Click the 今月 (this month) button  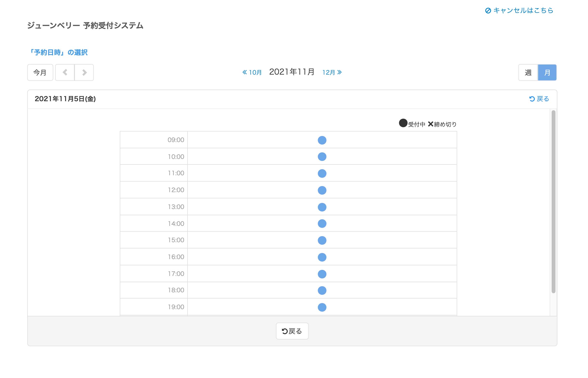pos(40,72)
